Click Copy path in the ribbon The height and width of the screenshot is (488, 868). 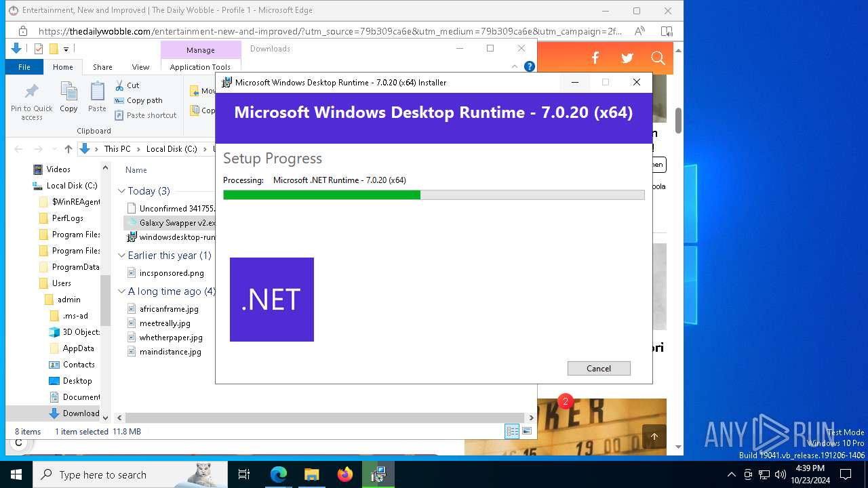pos(138,100)
